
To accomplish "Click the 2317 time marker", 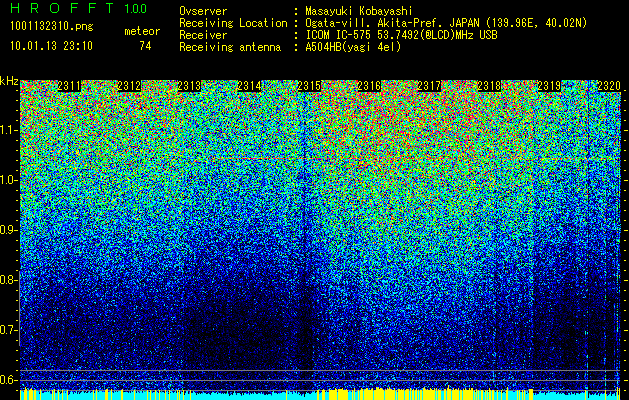I will pyautogui.click(x=429, y=86).
